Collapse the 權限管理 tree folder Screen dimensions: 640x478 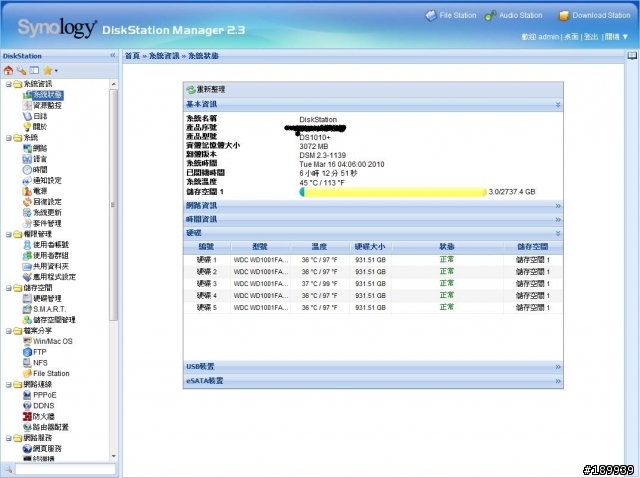9,234
